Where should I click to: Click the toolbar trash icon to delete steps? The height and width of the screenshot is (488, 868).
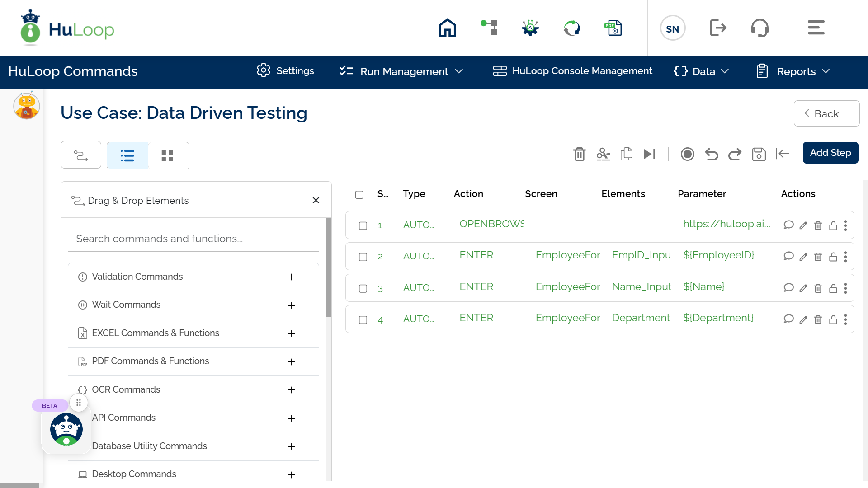point(579,154)
